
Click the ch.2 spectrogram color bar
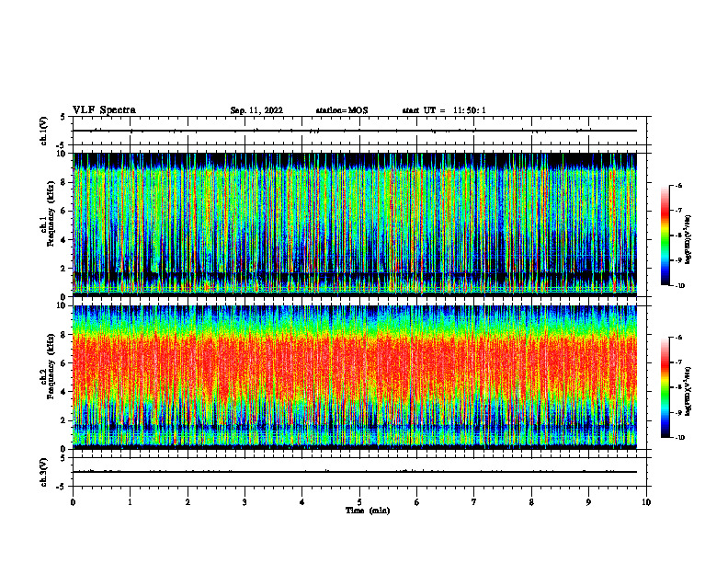(665, 387)
